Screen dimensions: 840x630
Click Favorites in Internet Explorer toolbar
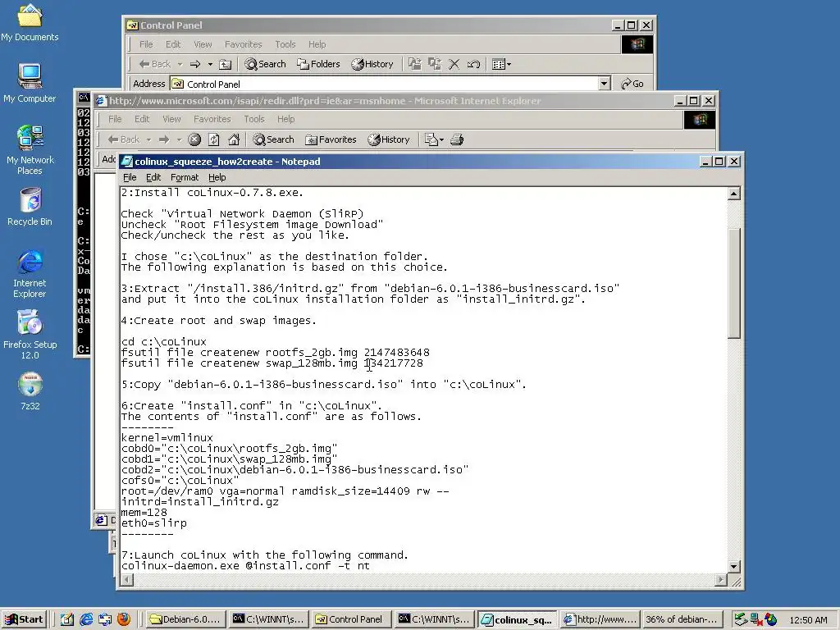(331, 139)
